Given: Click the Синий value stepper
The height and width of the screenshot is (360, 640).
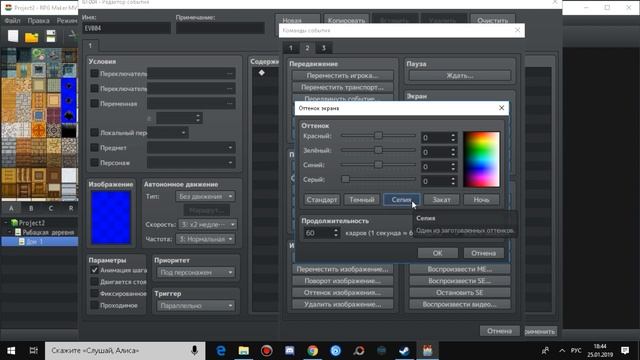Looking at the screenshot, I should tap(453, 167).
